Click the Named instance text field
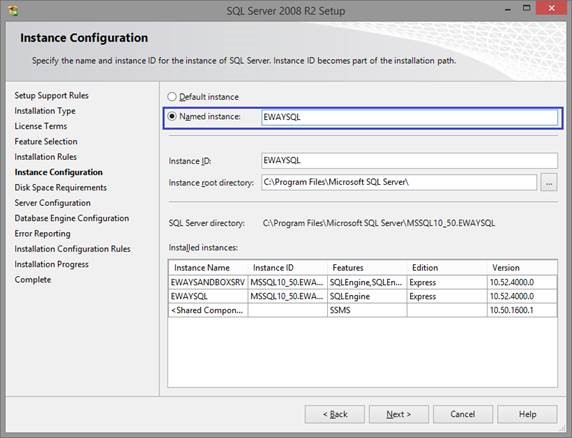Image resolution: width=572 pixels, height=438 pixels. click(x=409, y=117)
